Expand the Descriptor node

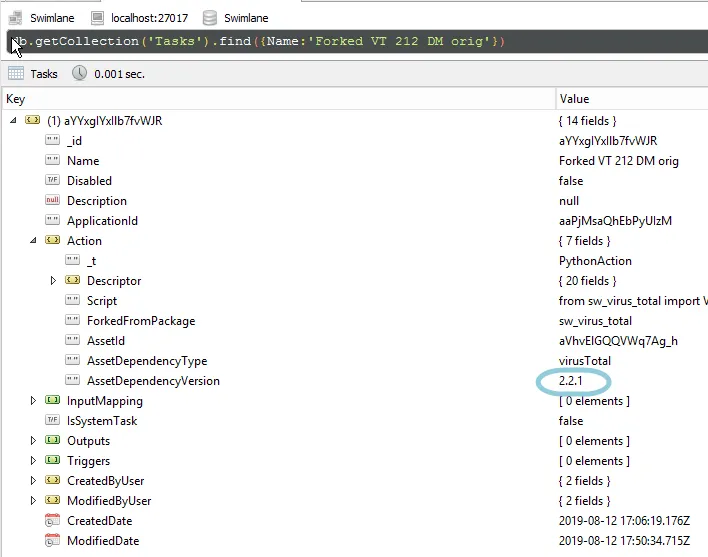(53, 280)
